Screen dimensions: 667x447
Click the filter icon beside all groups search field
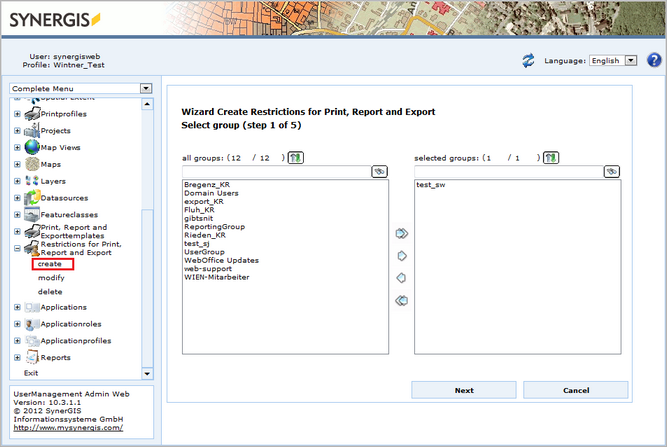pyautogui.click(x=379, y=171)
